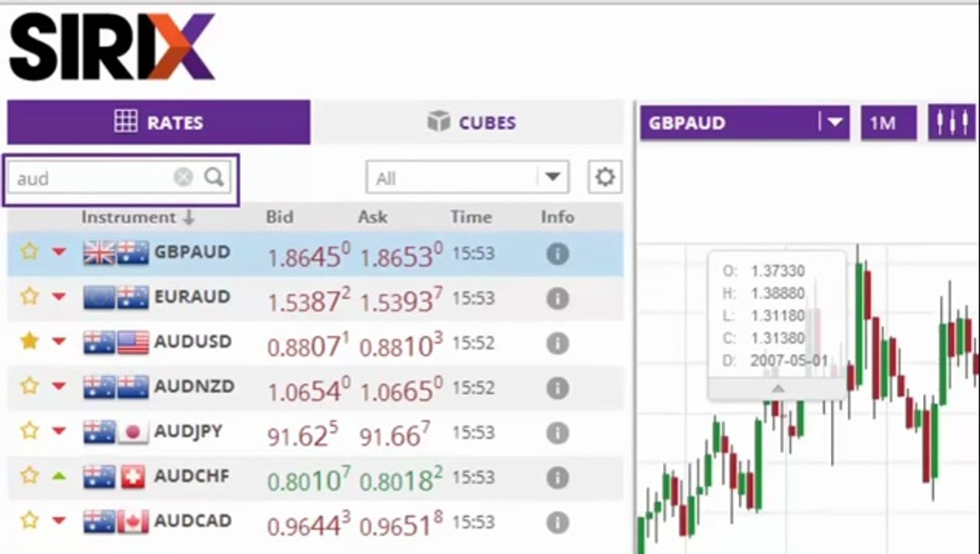Image resolution: width=980 pixels, height=554 pixels.
Task: Select the EURAUD instrument name
Action: [x=192, y=297]
